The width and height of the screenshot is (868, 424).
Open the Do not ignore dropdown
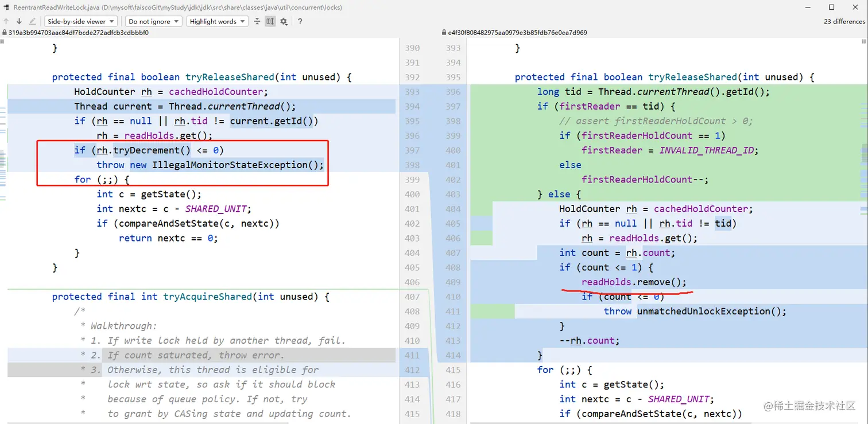point(153,21)
